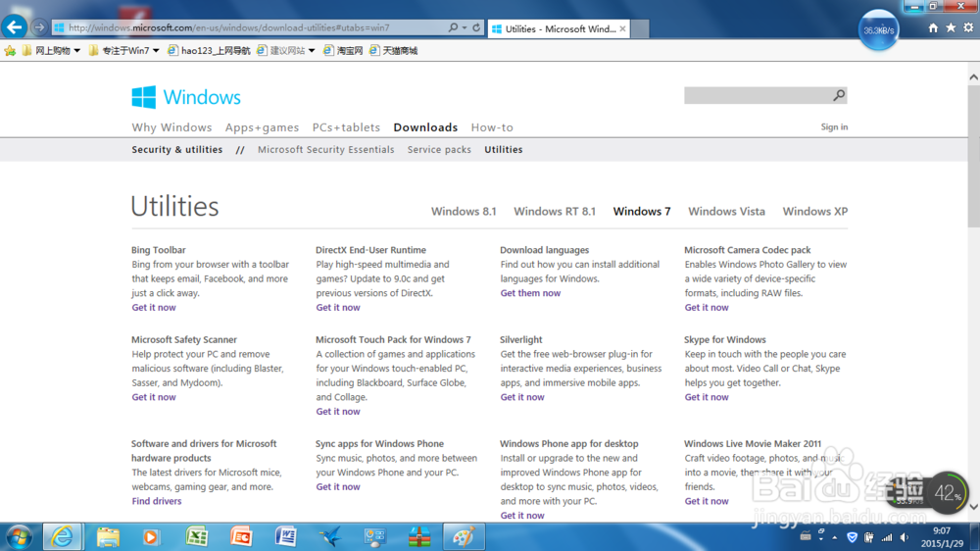The image size is (980, 551).
Task: Get the Microsoft Camera Codec pack
Action: 707,308
